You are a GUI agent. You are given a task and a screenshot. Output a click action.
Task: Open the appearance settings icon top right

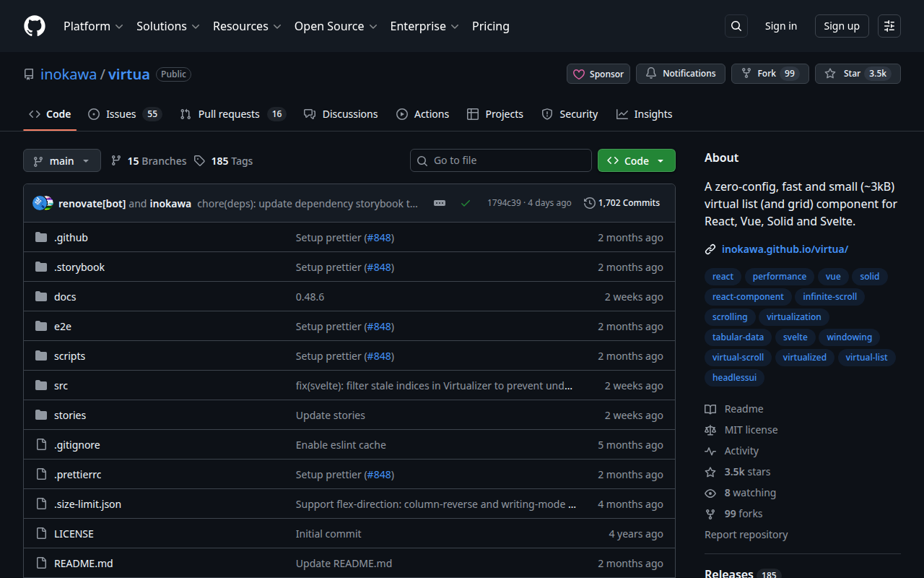[x=889, y=26]
